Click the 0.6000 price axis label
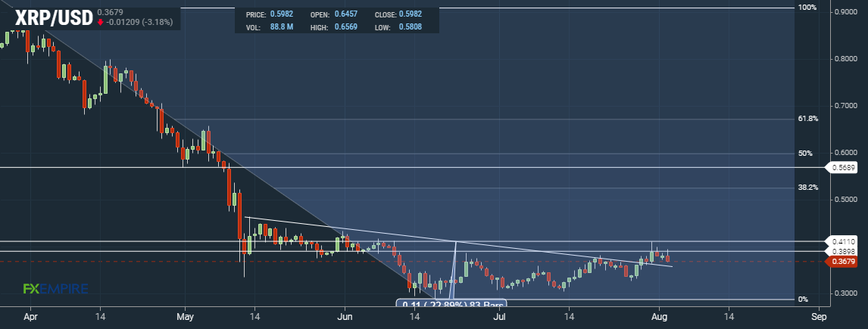 pyautogui.click(x=848, y=153)
